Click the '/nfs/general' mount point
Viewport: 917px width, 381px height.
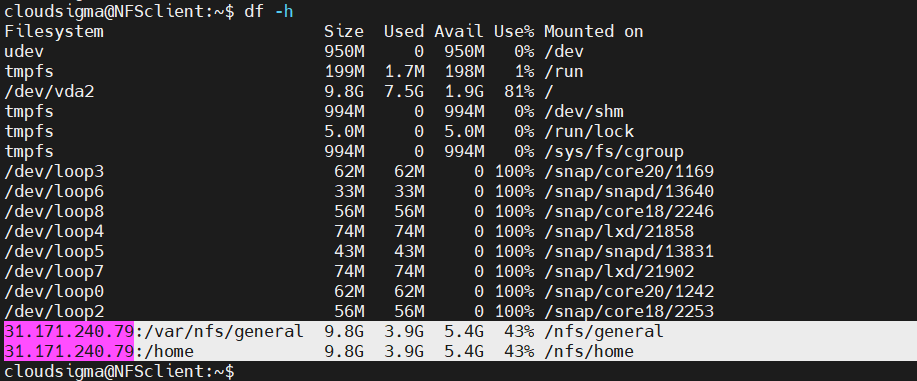(x=604, y=331)
